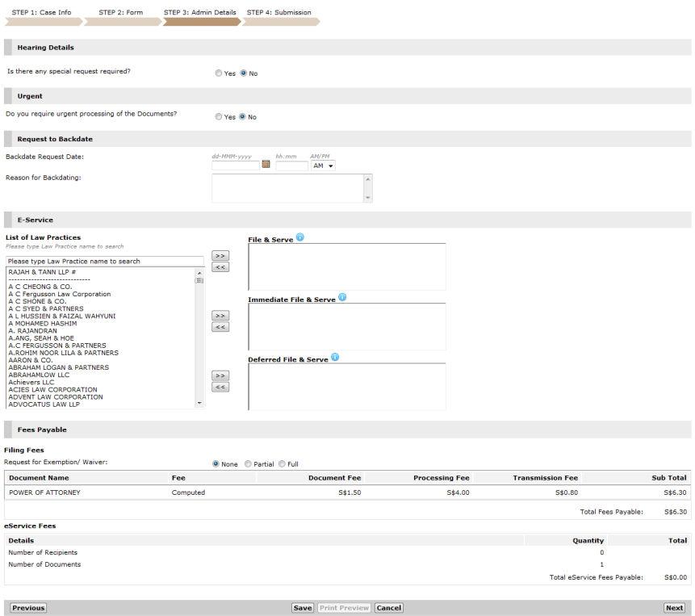
Task: Click the Next button
Action: (x=673, y=608)
